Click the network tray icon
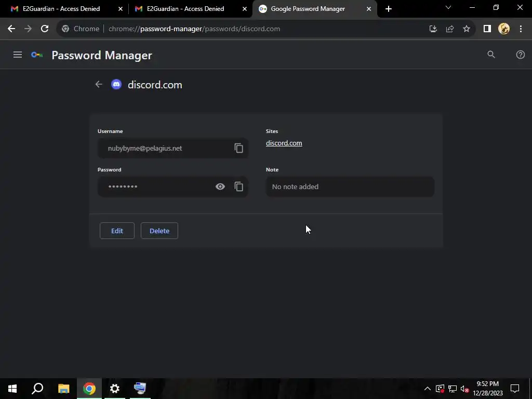Viewport: 532px width, 399px height. pos(453,389)
